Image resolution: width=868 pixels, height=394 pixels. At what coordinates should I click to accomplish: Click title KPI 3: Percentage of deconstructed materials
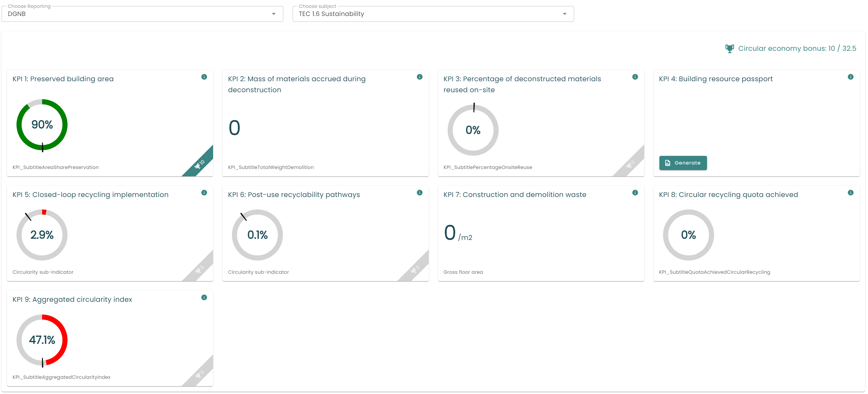tap(522, 84)
